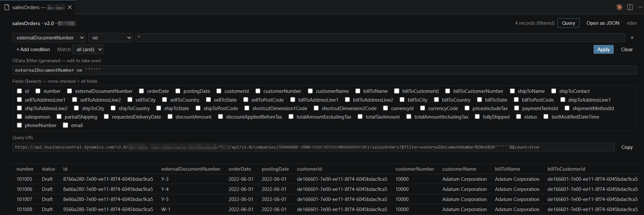Click external document number Y-5
This screenshot has height=215, width=644.
pyautogui.click(x=165, y=199)
